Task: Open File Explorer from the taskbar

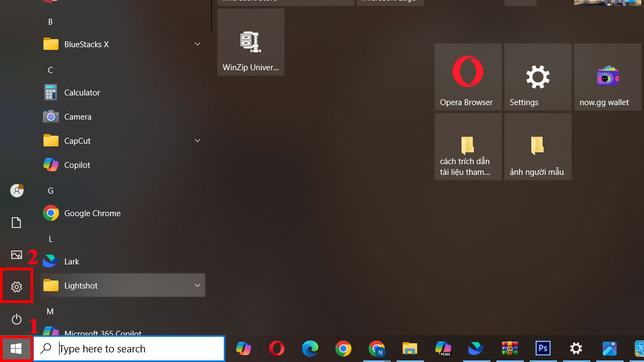Action: pos(410,349)
